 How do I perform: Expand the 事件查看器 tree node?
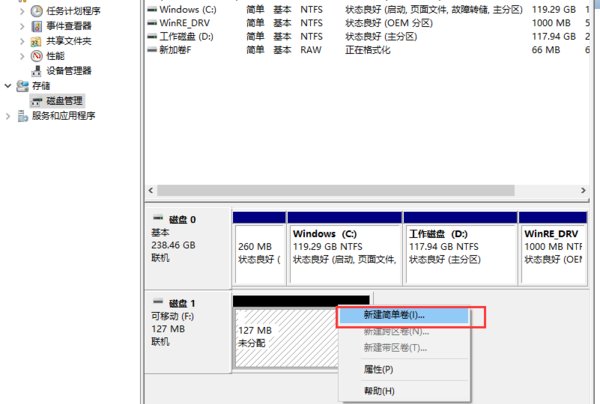tap(22, 26)
